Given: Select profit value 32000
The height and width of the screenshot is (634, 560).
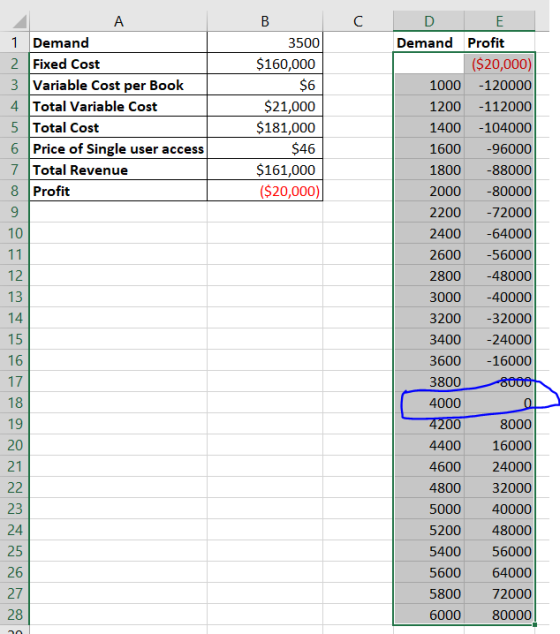Looking at the screenshot, I should tap(500, 488).
